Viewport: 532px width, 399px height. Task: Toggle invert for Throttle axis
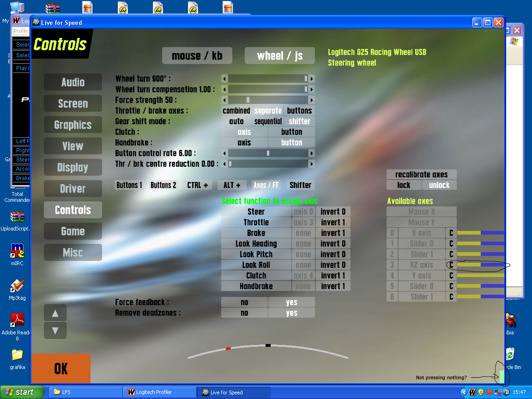pyautogui.click(x=333, y=222)
